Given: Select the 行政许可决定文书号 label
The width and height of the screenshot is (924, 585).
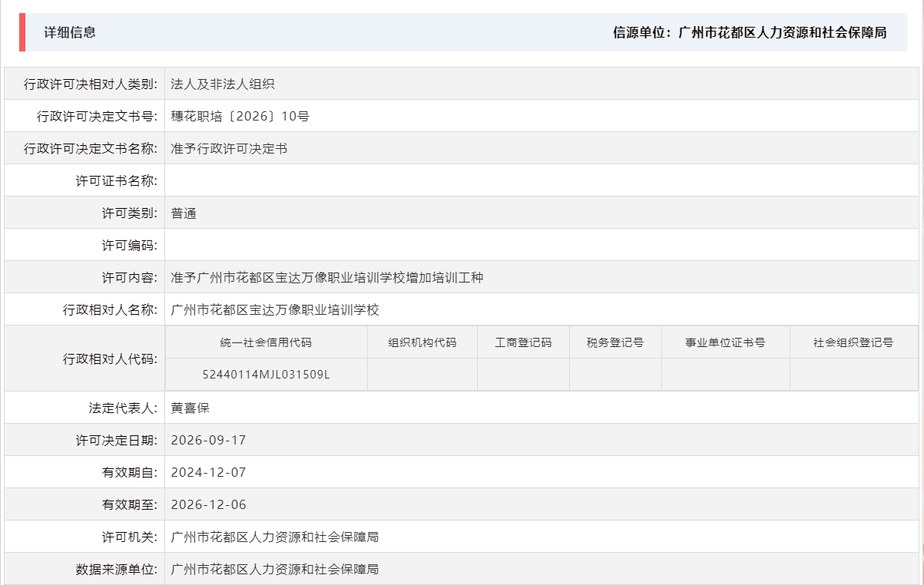Looking at the screenshot, I should 97,117.
